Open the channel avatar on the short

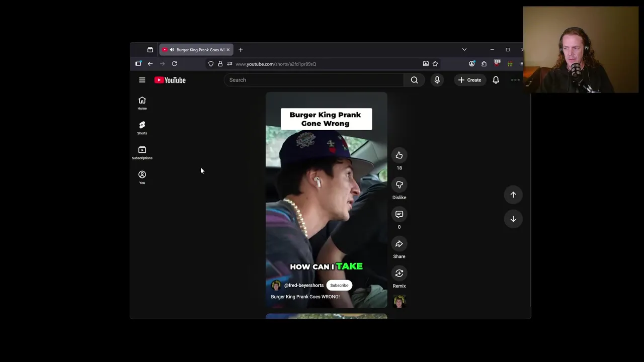point(276,286)
